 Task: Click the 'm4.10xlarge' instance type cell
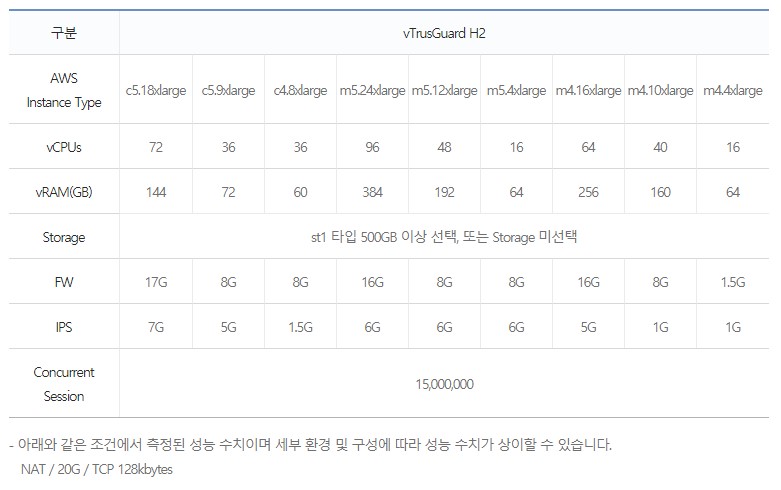click(660, 90)
